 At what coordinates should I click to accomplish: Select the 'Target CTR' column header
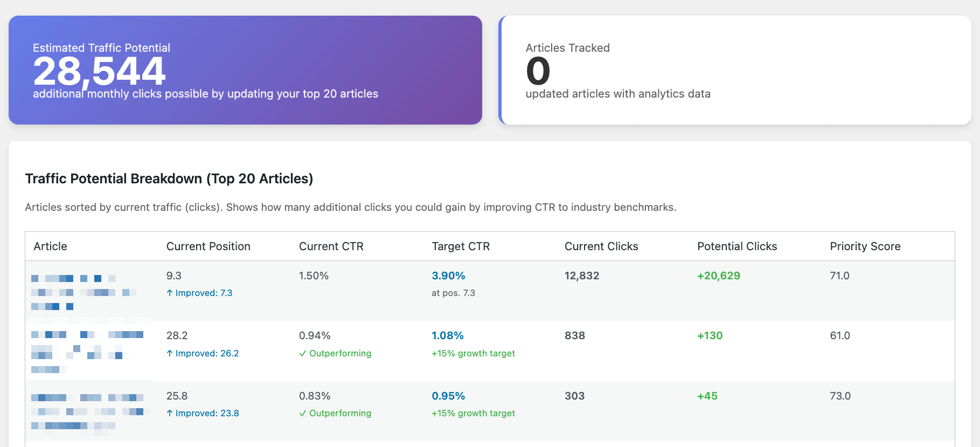pyautogui.click(x=461, y=246)
